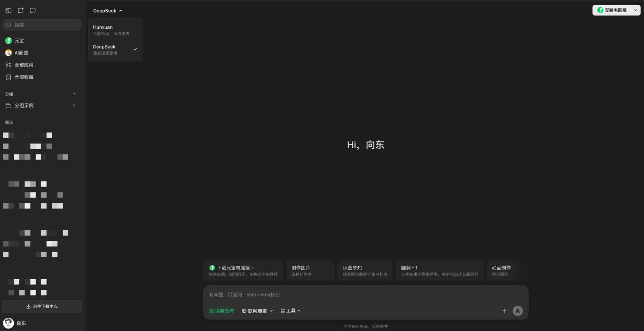Viewport: 644px width, 331px height.
Task: Click the 前往下载中心 button
Action: pyautogui.click(x=41, y=307)
